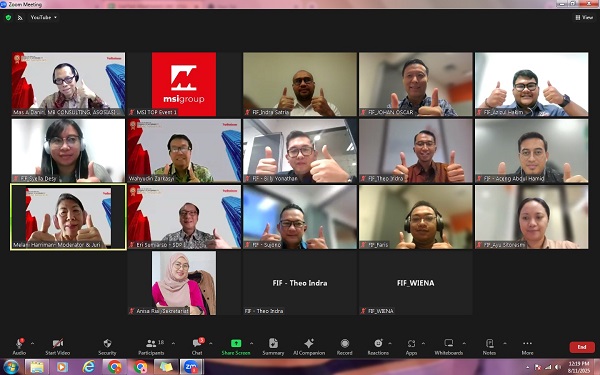Expand the Whiteboards options arrow
This screenshot has width=600, height=375.
(x=464, y=343)
